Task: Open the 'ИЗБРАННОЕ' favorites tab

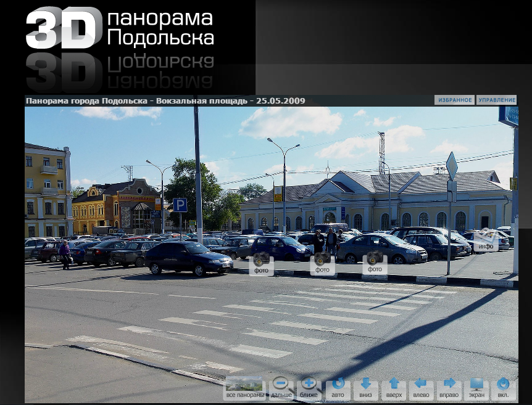Action: (x=454, y=100)
